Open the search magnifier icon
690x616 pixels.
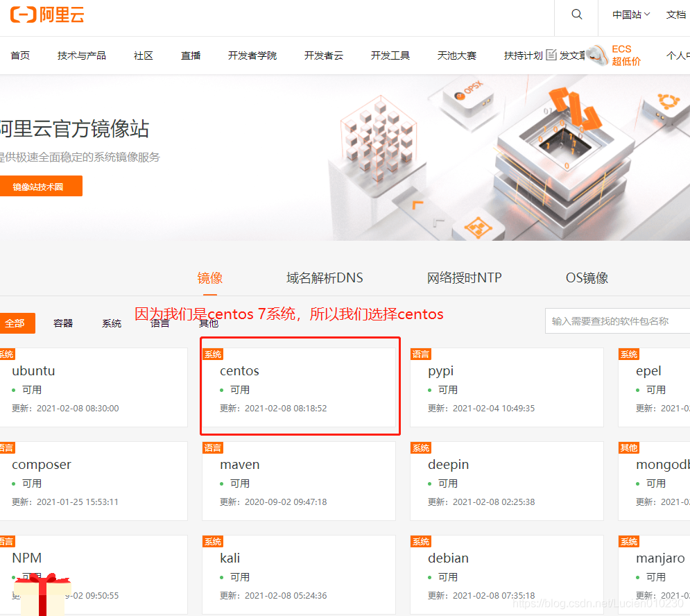click(576, 15)
